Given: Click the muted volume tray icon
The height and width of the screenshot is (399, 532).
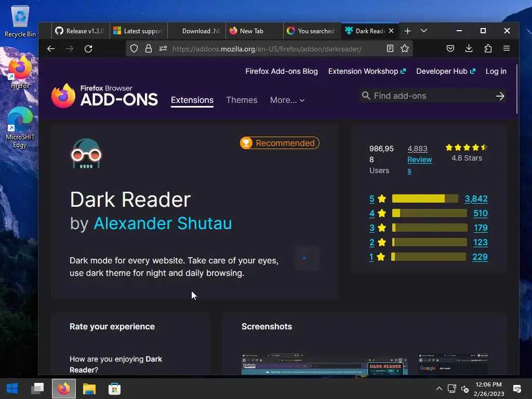Looking at the screenshot, I should (x=465, y=389).
